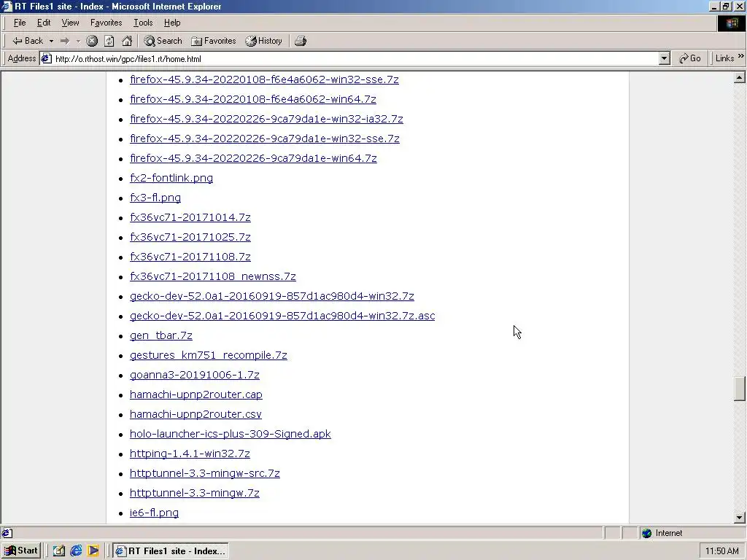747x560 pixels.
Task: Open the File menu
Action: (x=20, y=23)
